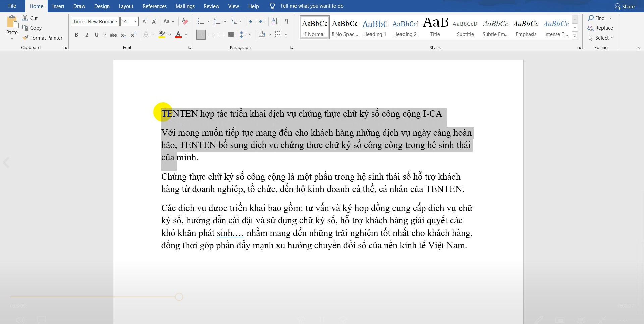Open the font size dropdown
Screen dimensions: 644x324
(136, 22)
